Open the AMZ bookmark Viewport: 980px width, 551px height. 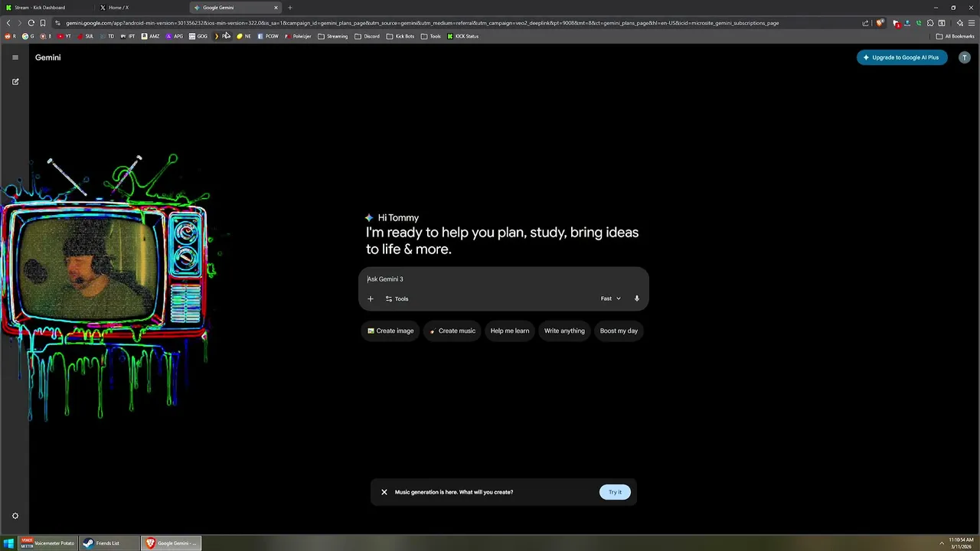tap(151, 36)
